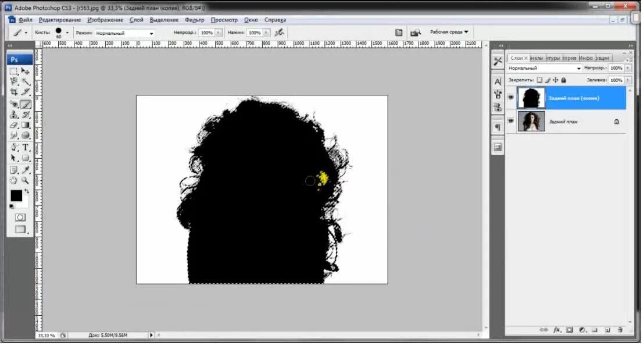Open the brush preset picker dropdown
644x346 pixels.
point(67,33)
